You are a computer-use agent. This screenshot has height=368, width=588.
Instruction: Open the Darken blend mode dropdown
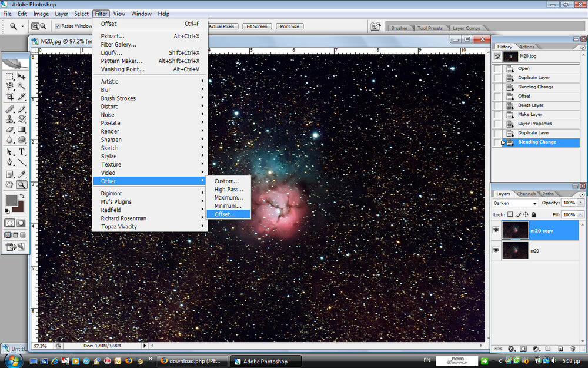[516, 203]
